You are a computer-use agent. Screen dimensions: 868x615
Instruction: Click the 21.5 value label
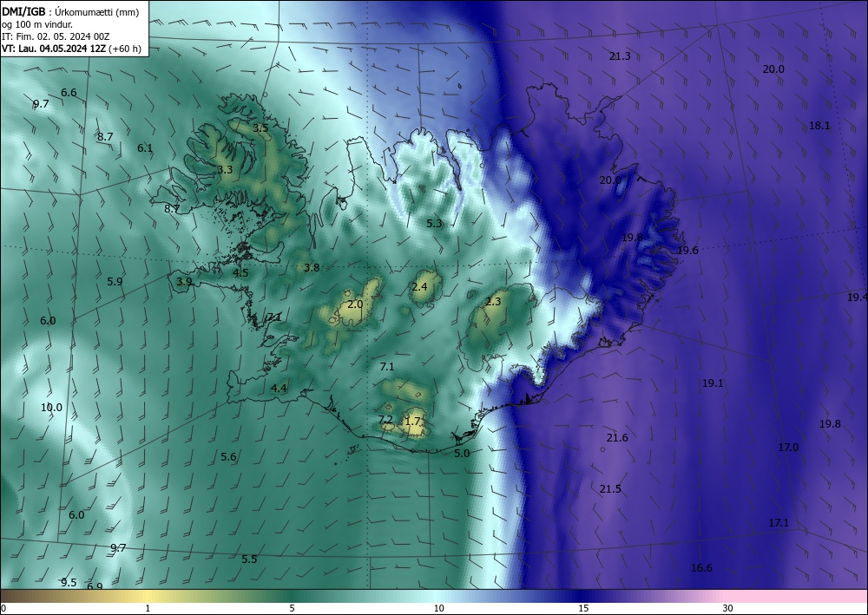[610, 489]
